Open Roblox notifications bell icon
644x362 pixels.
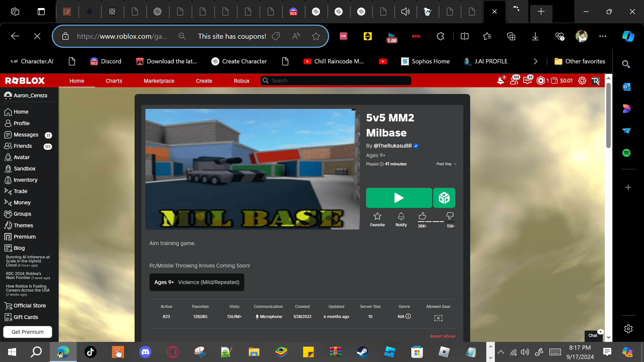pyautogui.click(x=501, y=81)
